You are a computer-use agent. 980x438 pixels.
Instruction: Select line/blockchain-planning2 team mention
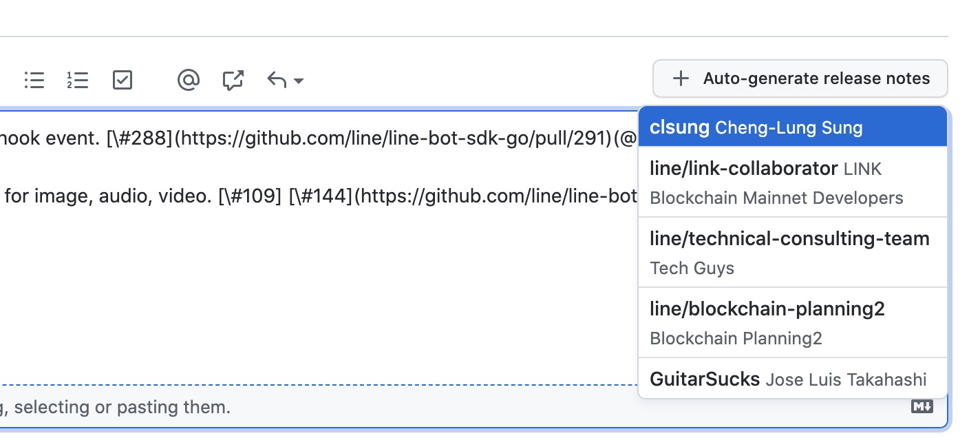[x=793, y=323]
